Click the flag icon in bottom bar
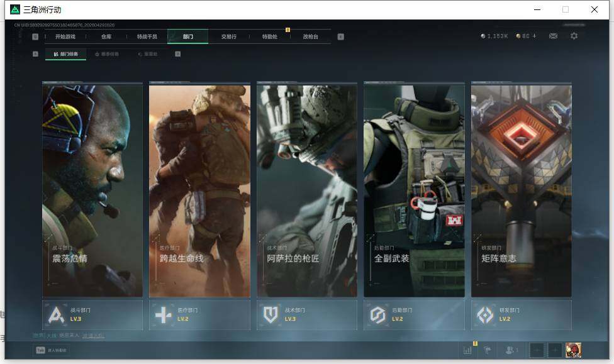614x364 pixels. click(x=488, y=350)
